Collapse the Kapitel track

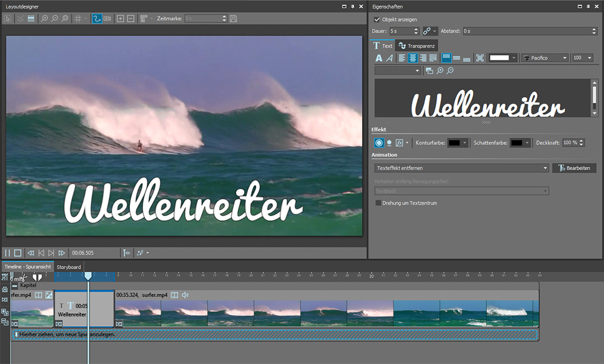coord(15,285)
